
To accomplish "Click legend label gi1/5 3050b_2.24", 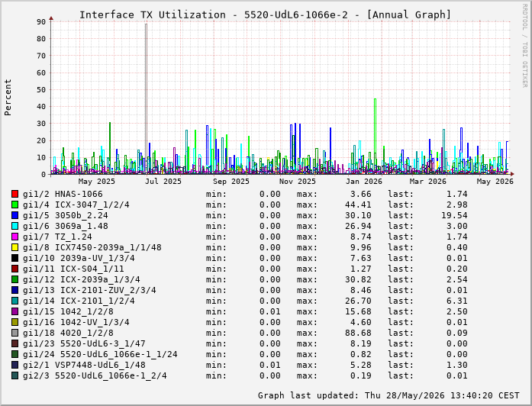I will pos(66,215).
